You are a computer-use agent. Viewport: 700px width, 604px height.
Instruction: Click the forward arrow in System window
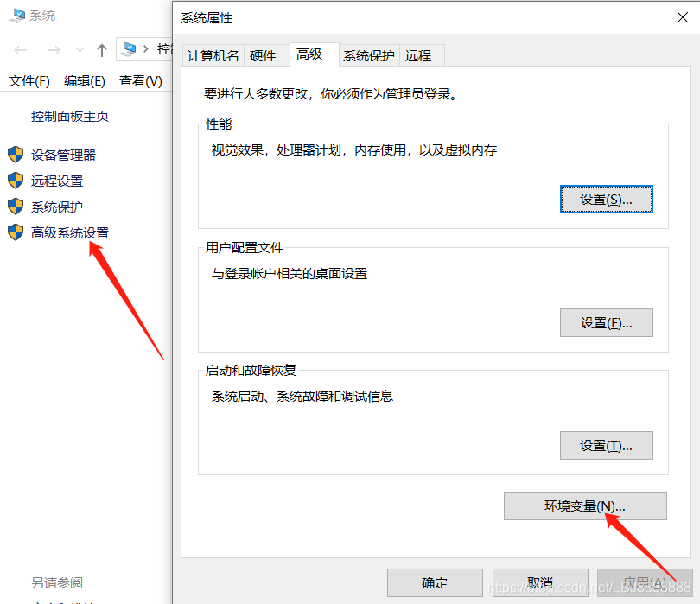click(x=54, y=50)
